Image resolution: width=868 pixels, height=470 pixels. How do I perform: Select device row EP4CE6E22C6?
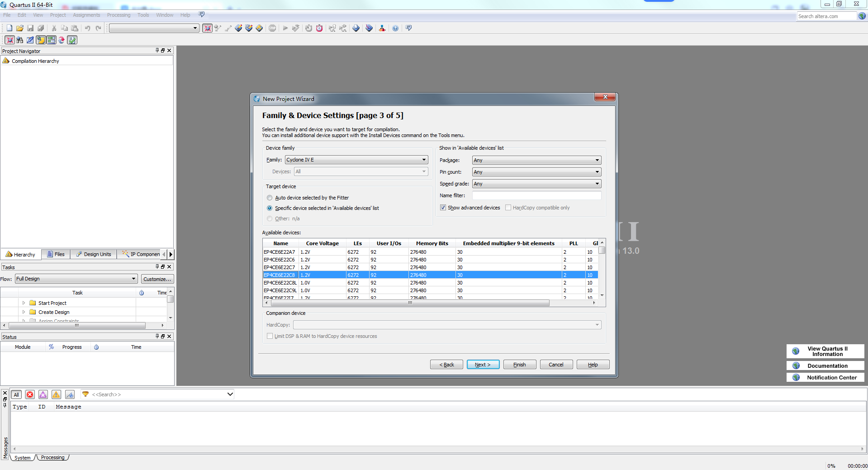tap(430, 260)
